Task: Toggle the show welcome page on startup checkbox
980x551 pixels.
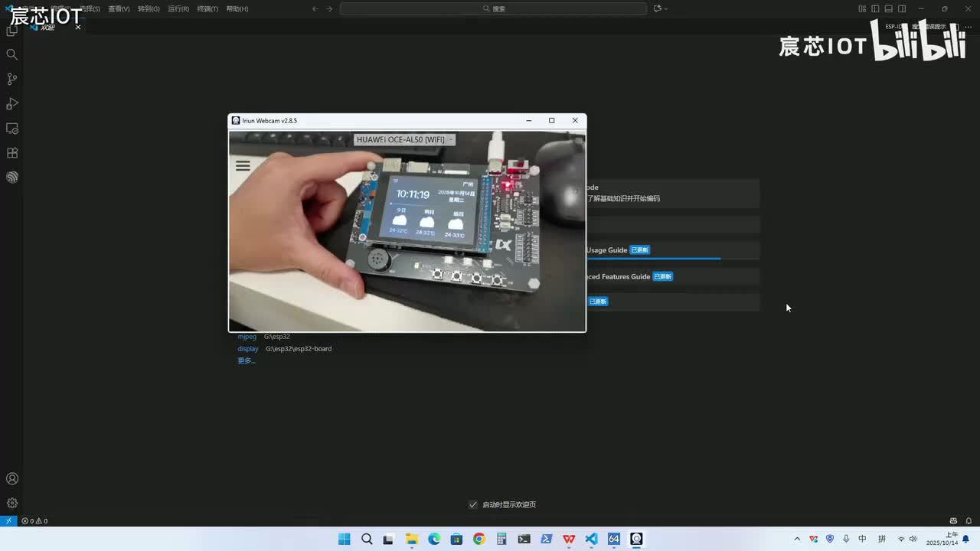Action: pos(473,504)
